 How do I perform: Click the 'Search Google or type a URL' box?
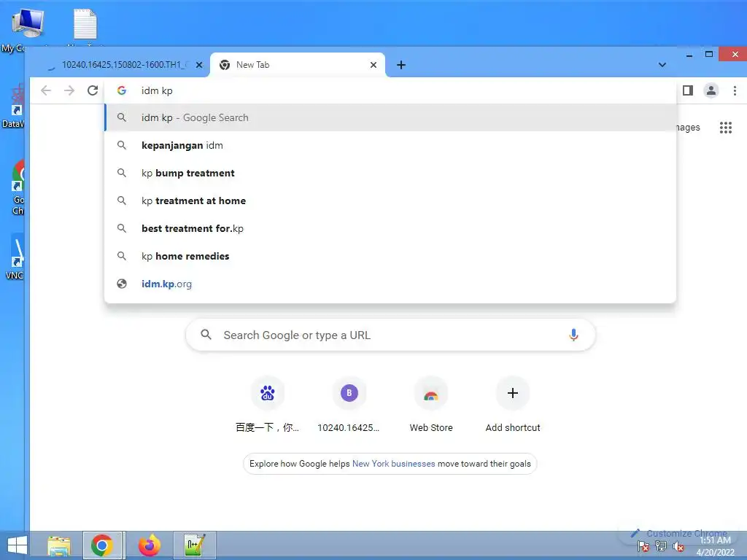[391, 335]
